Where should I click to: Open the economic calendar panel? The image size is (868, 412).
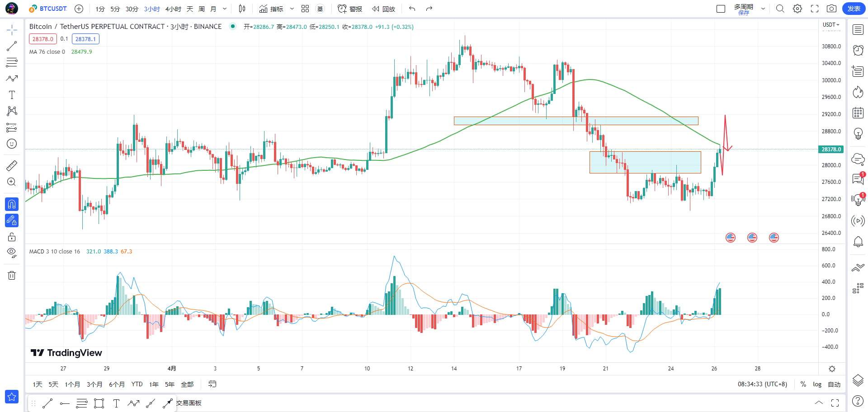(x=858, y=113)
